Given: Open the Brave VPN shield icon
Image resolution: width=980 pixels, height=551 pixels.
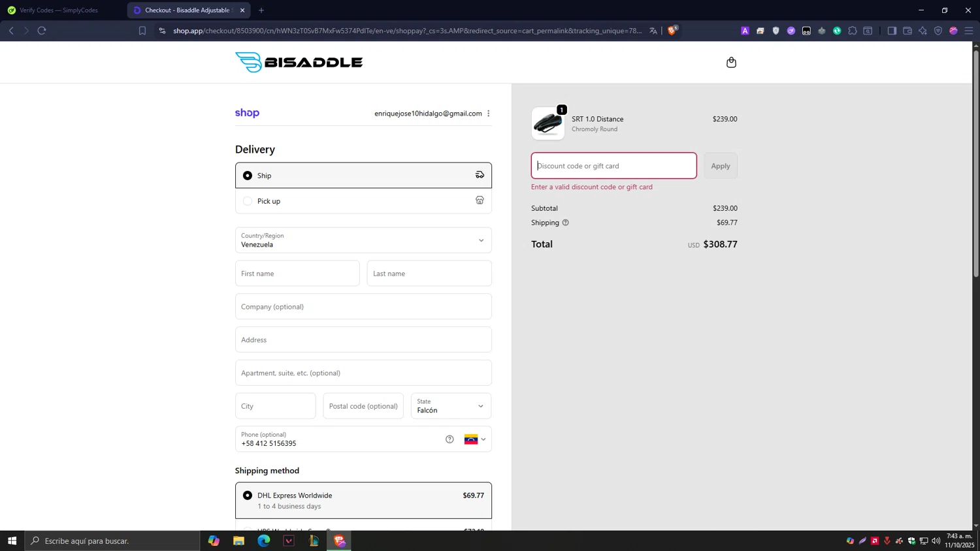Looking at the screenshot, I should tap(938, 31).
